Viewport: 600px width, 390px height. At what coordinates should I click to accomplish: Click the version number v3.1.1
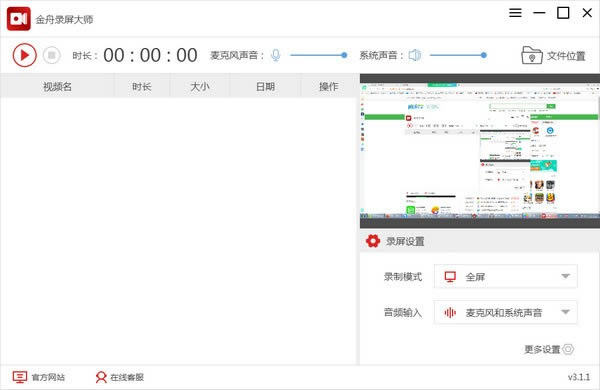pos(579,377)
